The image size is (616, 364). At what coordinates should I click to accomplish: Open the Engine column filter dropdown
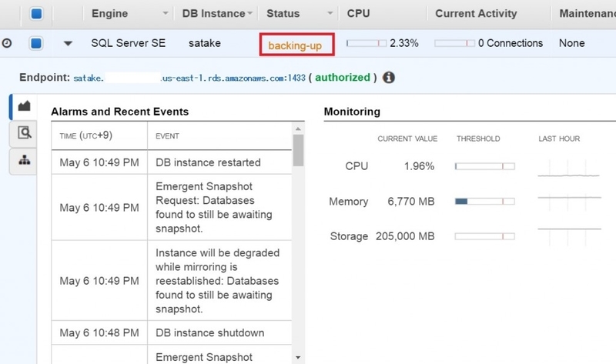(166, 13)
